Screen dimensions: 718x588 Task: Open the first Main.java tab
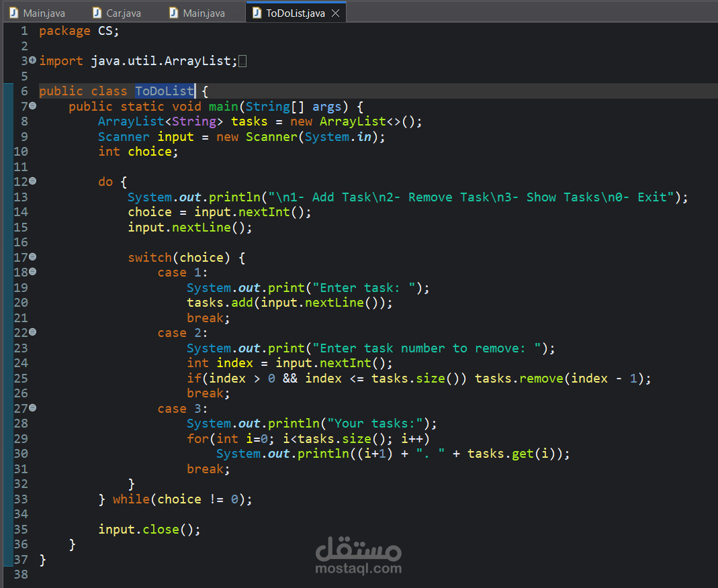pyautogui.click(x=38, y=13)
